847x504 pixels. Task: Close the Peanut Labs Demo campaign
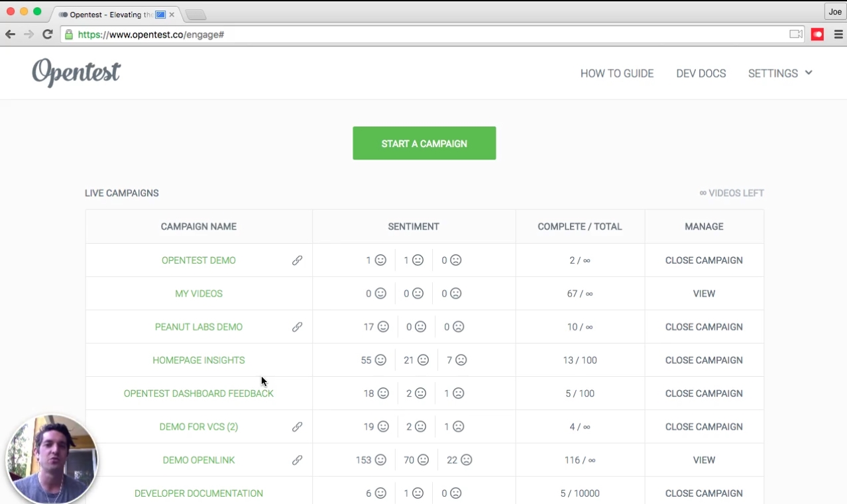coord(704,327)
